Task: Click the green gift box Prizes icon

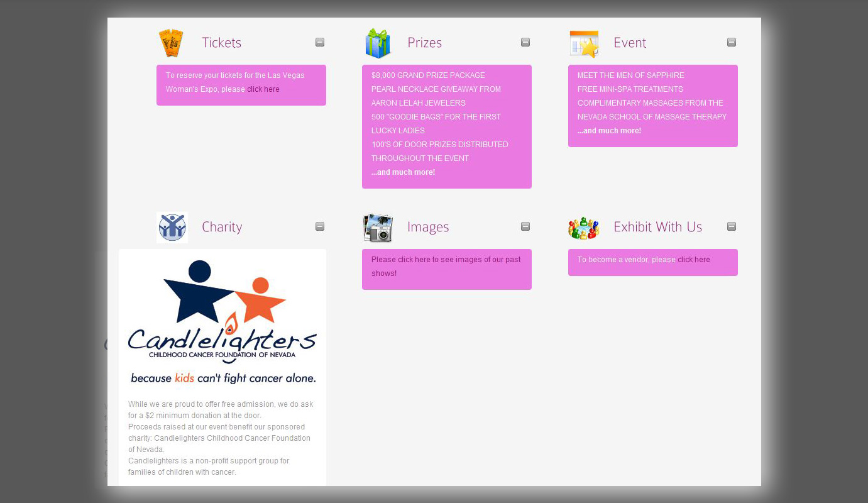Action: [378, 43]
